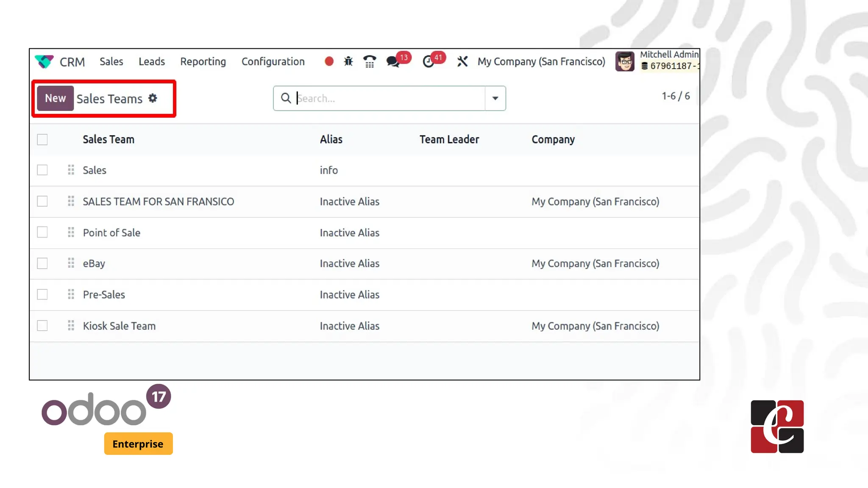Viewport: 868px width, 488px height.
Task: Open the Reporting menu
Action: pyautogui.click(x=203, y=62)
